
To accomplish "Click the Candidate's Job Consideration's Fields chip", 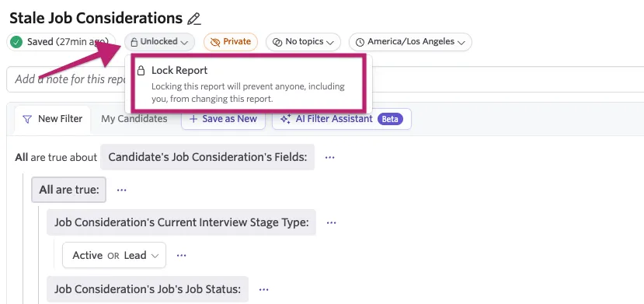I will (x=207, y=157).
